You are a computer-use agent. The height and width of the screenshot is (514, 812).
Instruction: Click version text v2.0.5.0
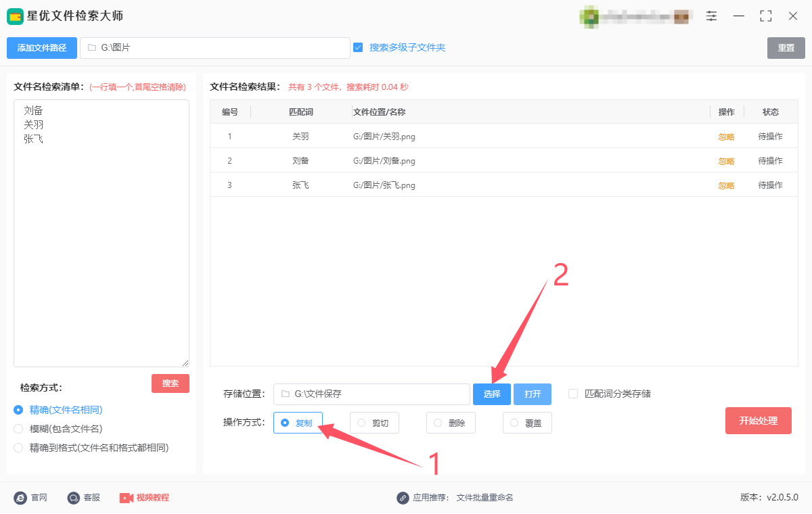pos(782,498)
